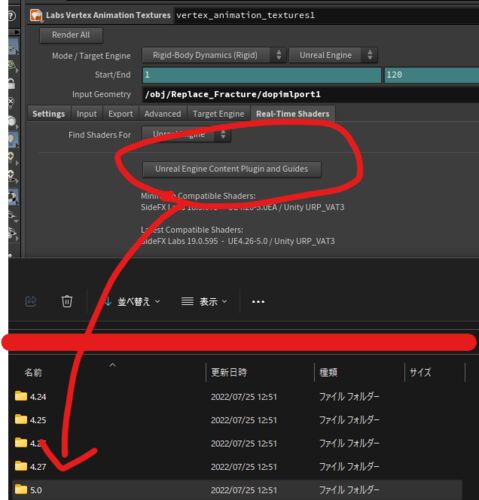This screenshot has height=500, width=479.
Task: Click the 4.25 folder icon
Action: pyautogui.click(x=21, y=419)
